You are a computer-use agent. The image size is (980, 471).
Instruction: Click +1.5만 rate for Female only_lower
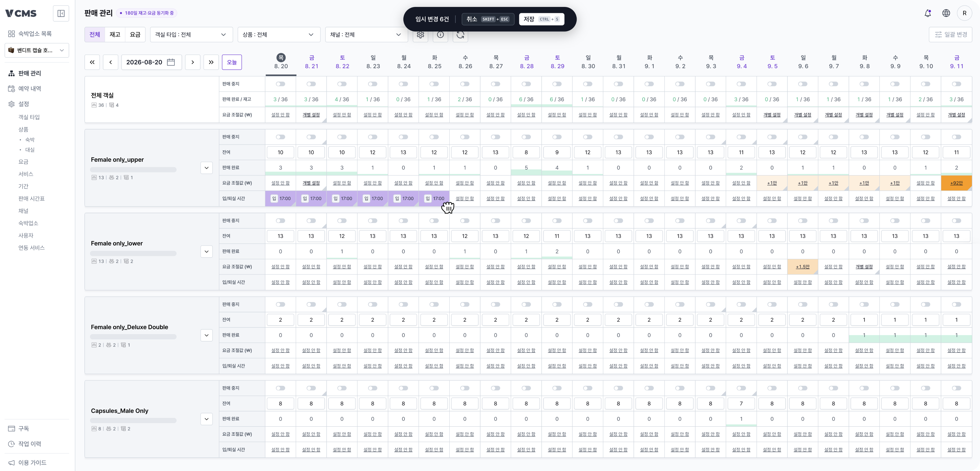803,267
